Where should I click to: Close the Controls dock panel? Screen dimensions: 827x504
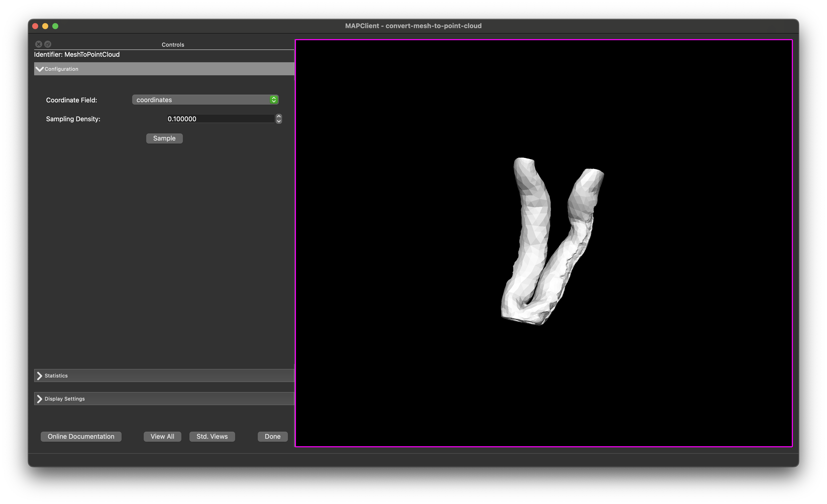click(39, 44)
